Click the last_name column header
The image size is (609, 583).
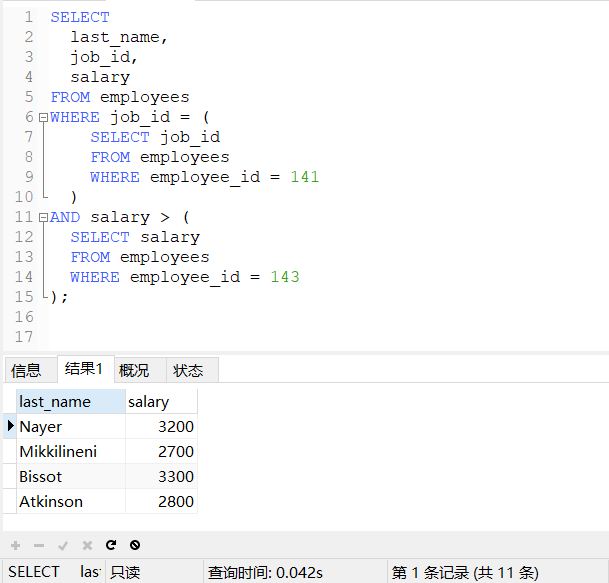pyautogui.click(x=71, y=402)
